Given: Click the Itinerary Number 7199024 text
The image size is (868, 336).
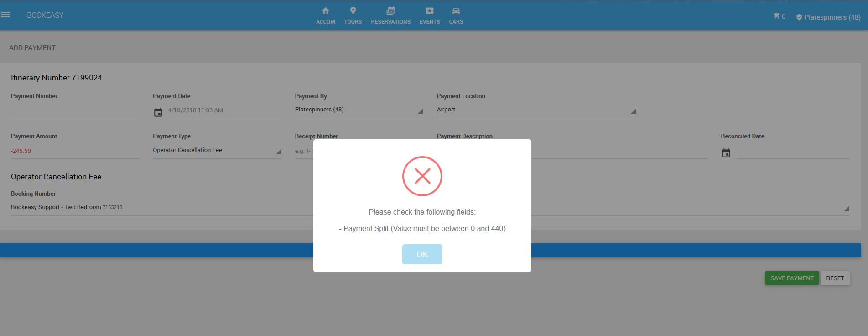Looking at the screenshot, I should (57, 78).
